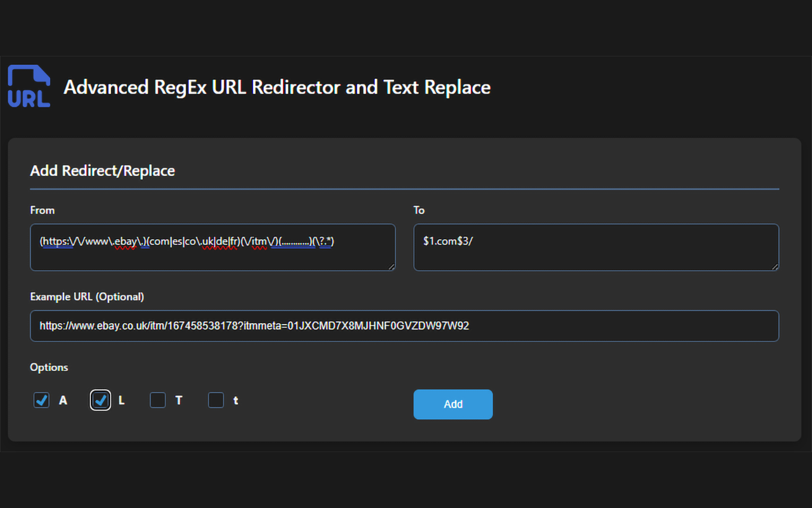Click into the Example URL field
The height and width of the screenshot is (508, 812).
click(x=404, y=326)
